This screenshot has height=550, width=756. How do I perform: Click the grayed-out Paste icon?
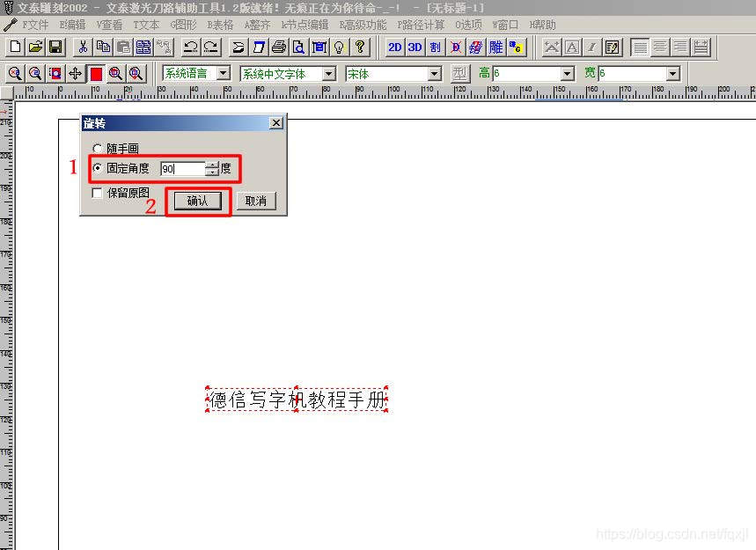[x=123, y=48]
